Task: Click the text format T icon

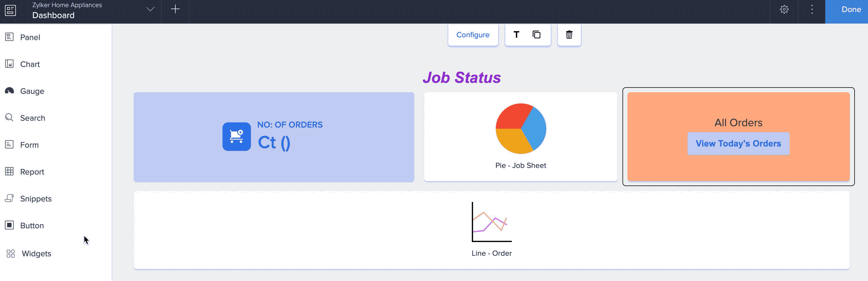Action: pyautogui.click(x=516, y=35)
